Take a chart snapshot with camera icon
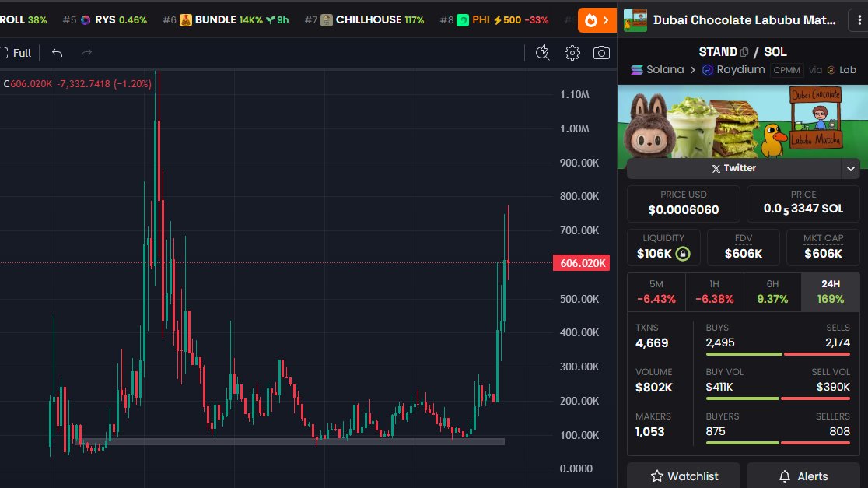Viewport: 868px width, 488px height. [601, 53]
